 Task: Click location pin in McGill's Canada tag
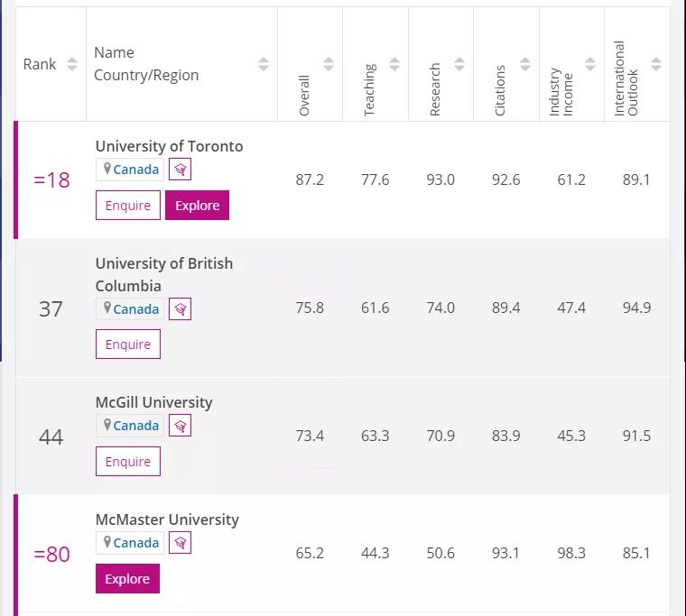click(x=107, y=425)
